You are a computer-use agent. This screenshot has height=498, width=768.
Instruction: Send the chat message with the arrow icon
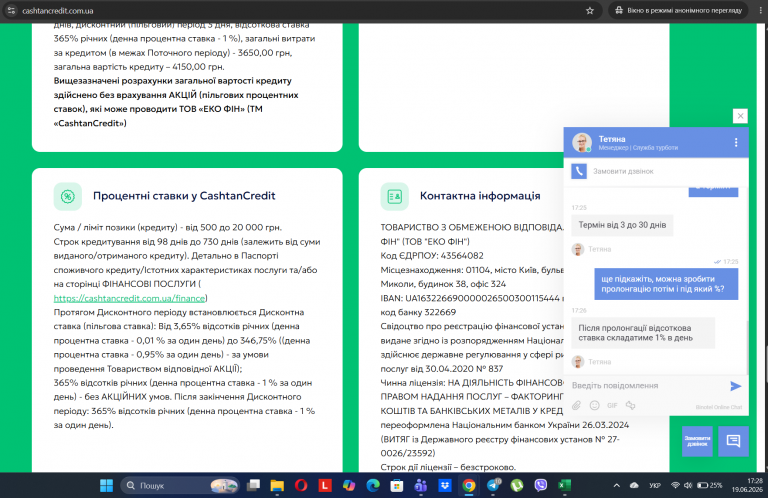click(x=735, y=386)
